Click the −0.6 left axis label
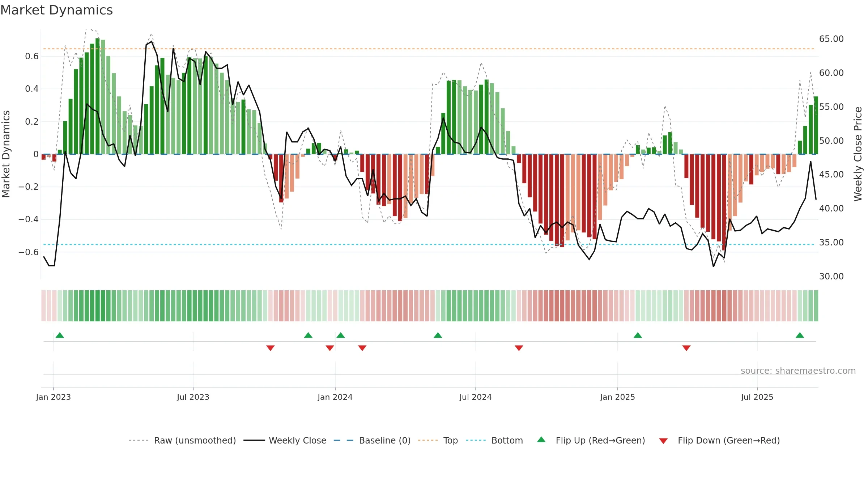 tap(29, 252)
